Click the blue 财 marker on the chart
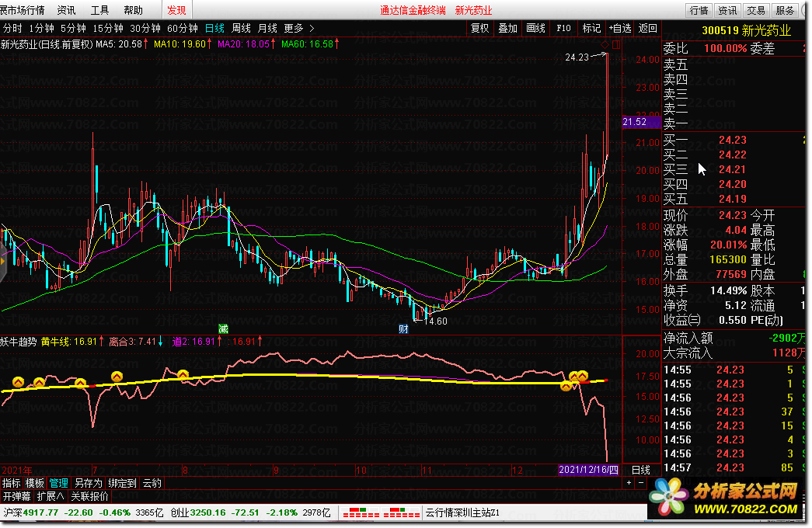This screenshot has height=528, width=812. click(403, 328)
